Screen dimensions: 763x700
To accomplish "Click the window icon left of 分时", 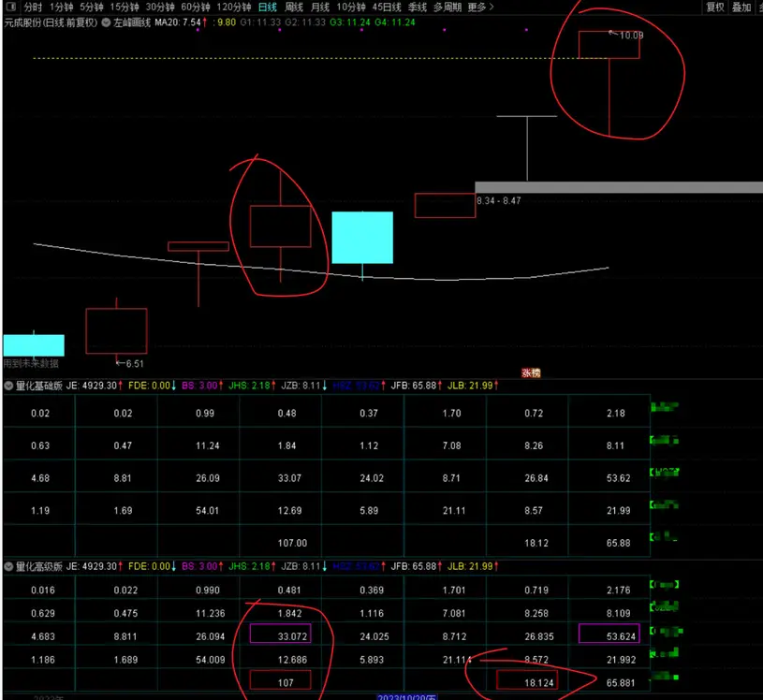I will [x=10, y=7].
